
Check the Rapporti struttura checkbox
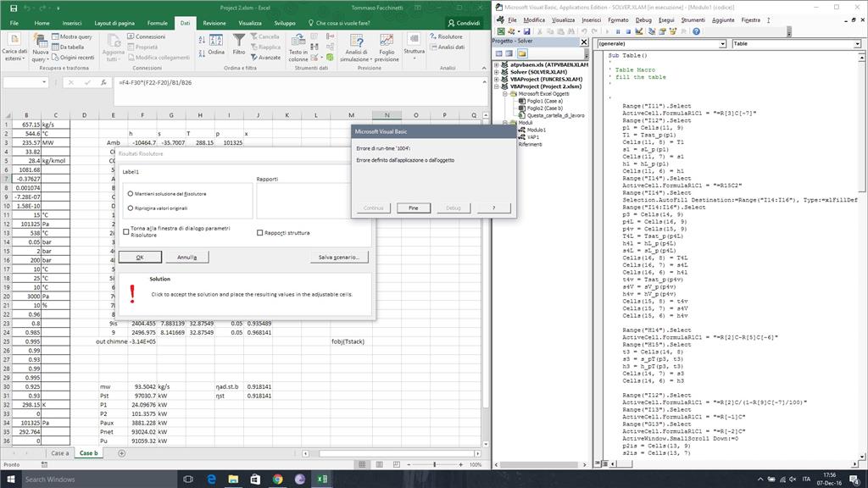coord(259,233)
